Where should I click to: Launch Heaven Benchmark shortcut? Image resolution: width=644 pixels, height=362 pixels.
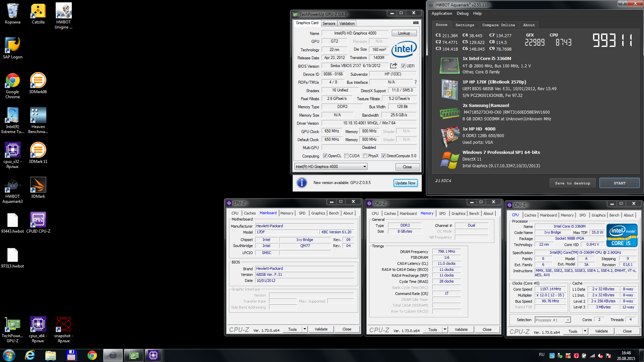click(x=38, y=120)
